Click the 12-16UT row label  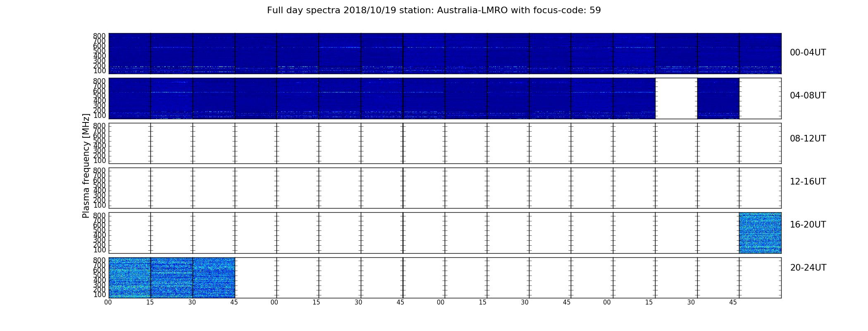[808, 182]
